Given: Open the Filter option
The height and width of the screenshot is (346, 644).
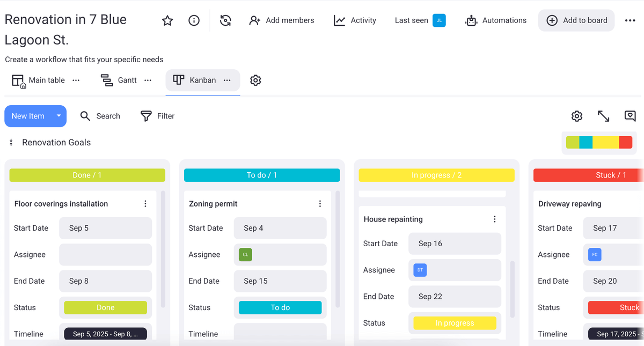Looking at the screenshot, I should click(x=158, y=116).
